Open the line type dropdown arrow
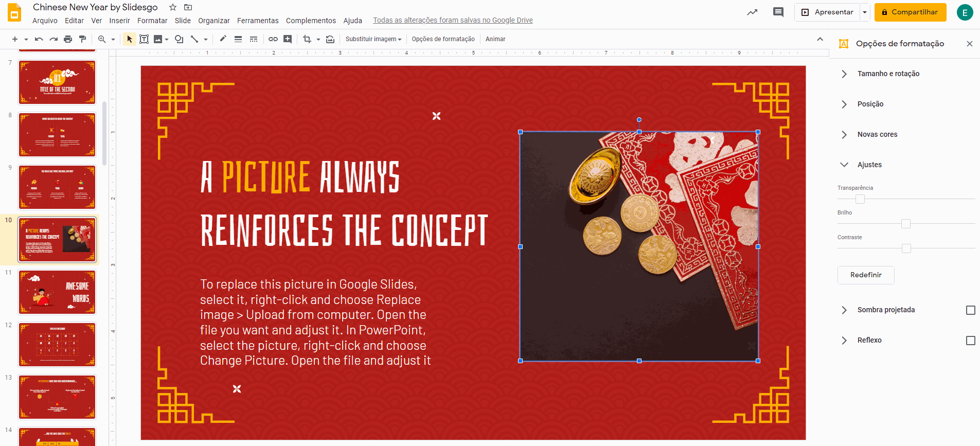The width and height of the screenshot is (980, 446). [x=206, y=39]
